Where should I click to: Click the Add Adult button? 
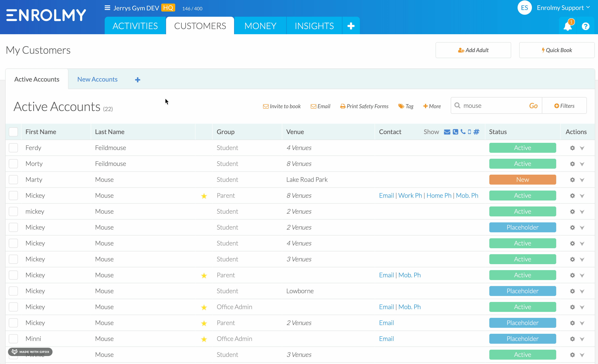473,50
